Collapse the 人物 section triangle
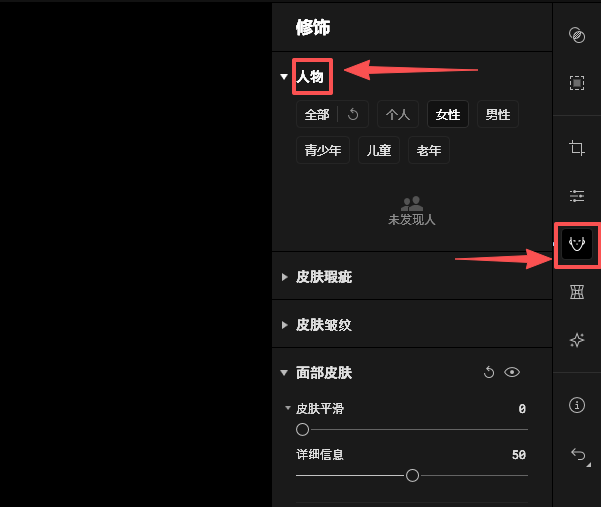Image resolution: width=601 pixels, height=507 pixels. (284, 77)
